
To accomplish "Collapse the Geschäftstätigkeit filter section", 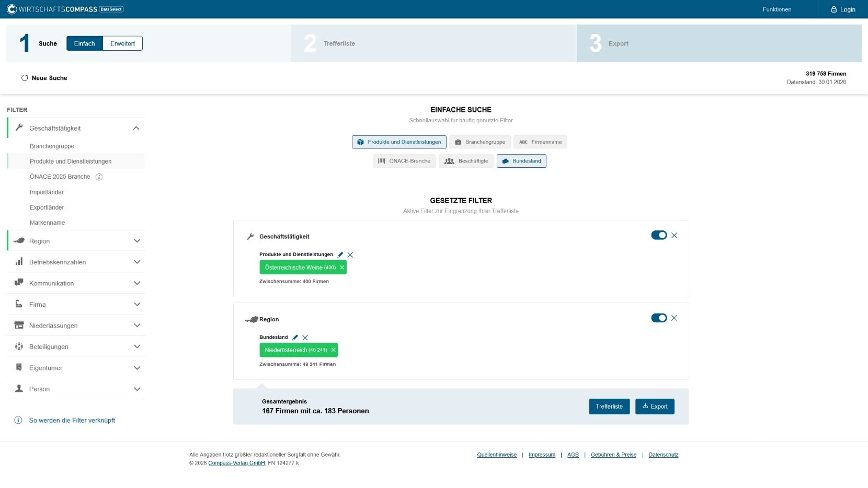I will pos(136,129).
